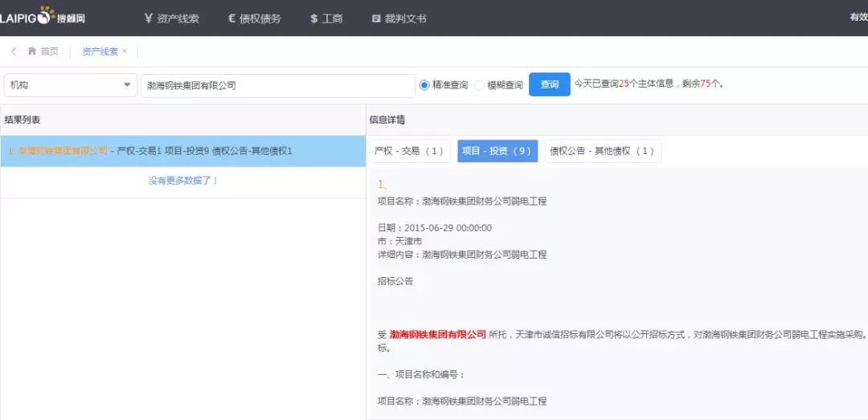Image resolution: width=868 pixels, height=420 pixels.
Task: Select the 模糊查询 radio button
Action: [x=479, y=85]
